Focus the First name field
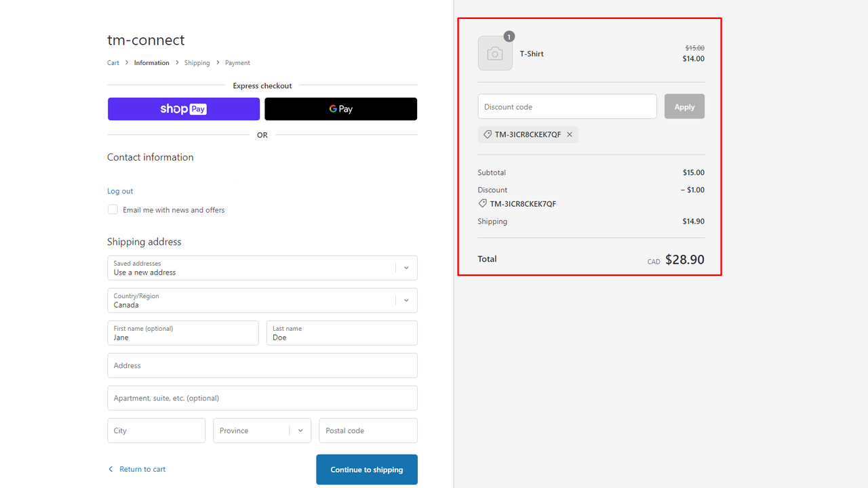The width and height of the screenshot is (868, 488). click(183, 333)
